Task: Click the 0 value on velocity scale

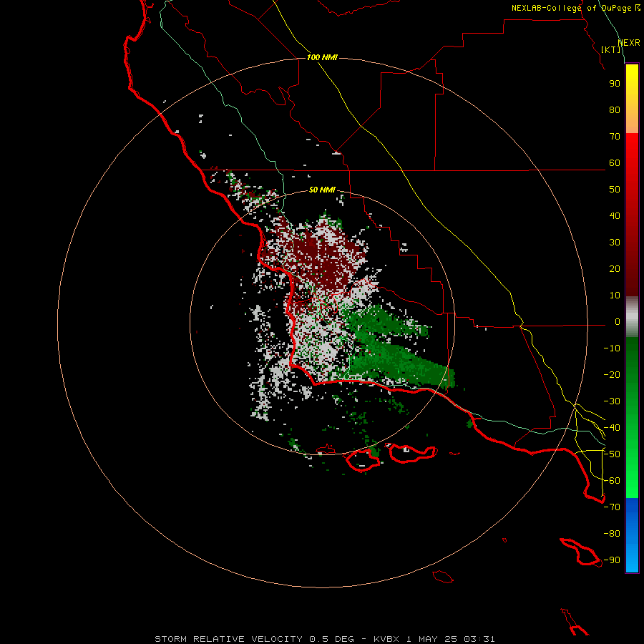Action: tap(617, 322)
